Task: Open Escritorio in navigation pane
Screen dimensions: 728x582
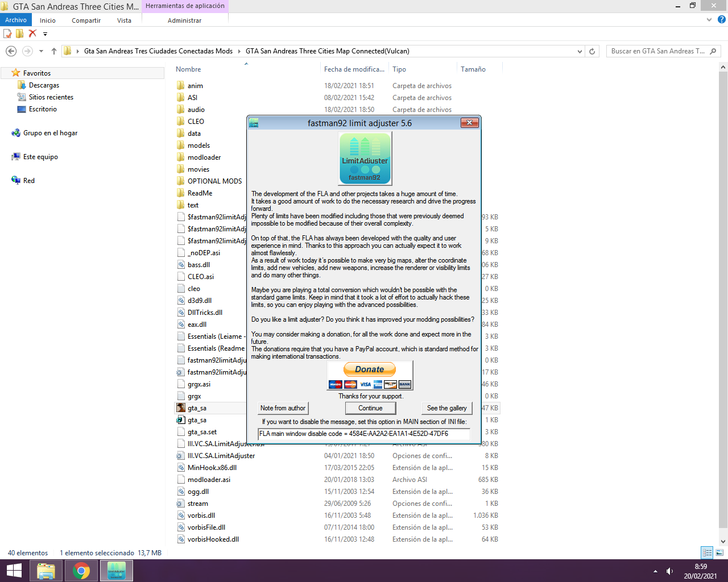Action: pyautogui.click(x=43, y=109)
